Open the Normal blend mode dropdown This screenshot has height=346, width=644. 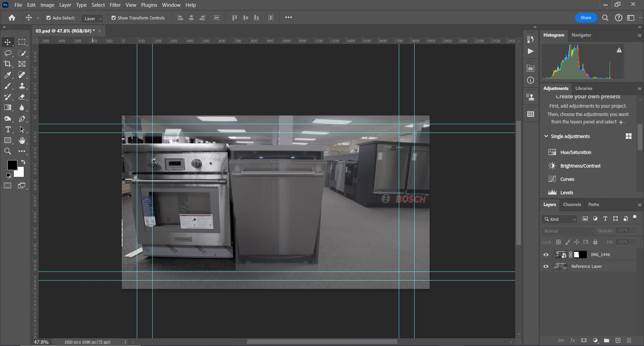point(568,231)
